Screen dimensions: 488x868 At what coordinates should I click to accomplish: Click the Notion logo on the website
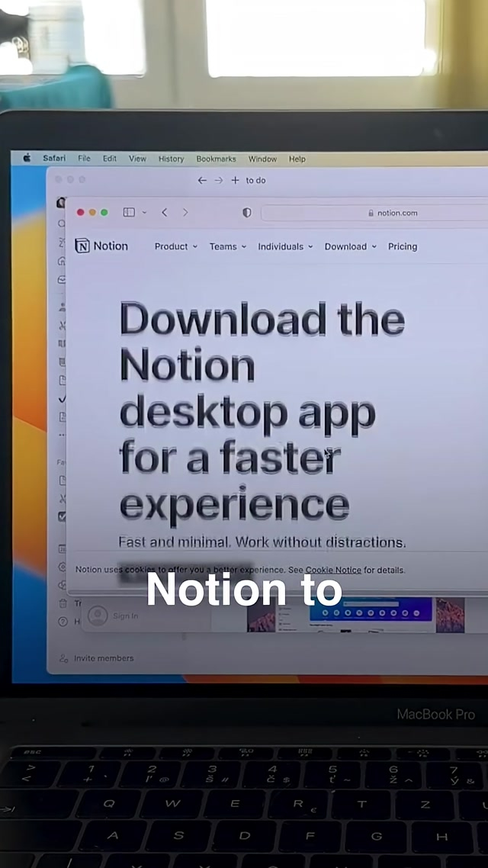click(102, 246)
